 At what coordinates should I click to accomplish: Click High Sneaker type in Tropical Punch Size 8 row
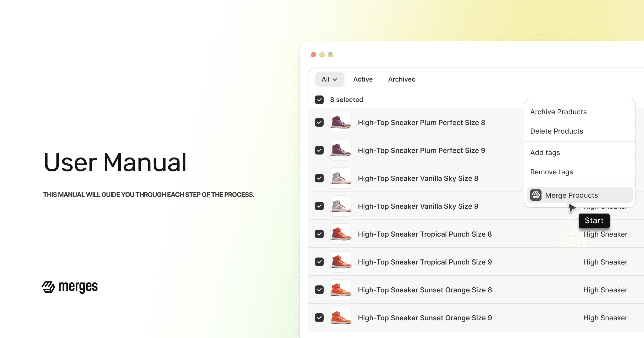pos(605,234)
